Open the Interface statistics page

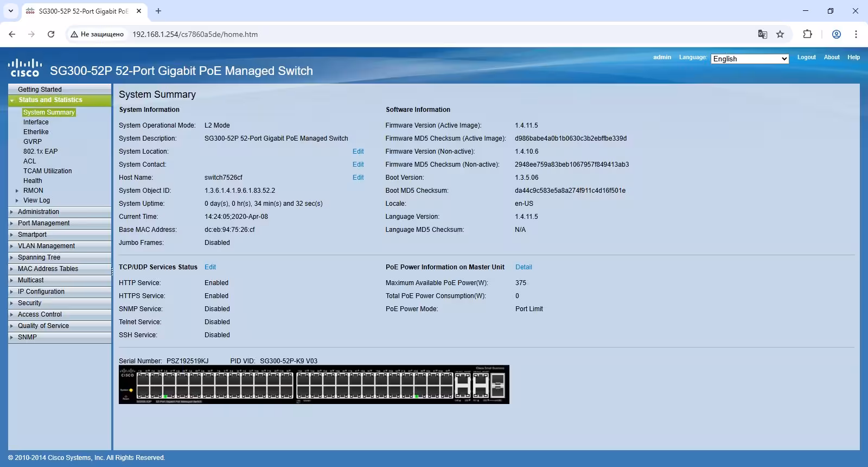[36, 122]
